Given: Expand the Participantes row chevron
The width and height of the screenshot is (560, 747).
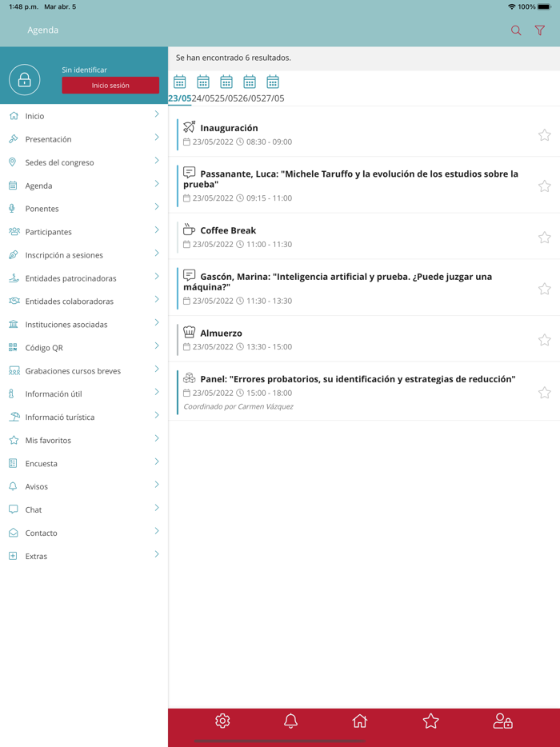Looking at the screenshot, I should click(156, 230).
